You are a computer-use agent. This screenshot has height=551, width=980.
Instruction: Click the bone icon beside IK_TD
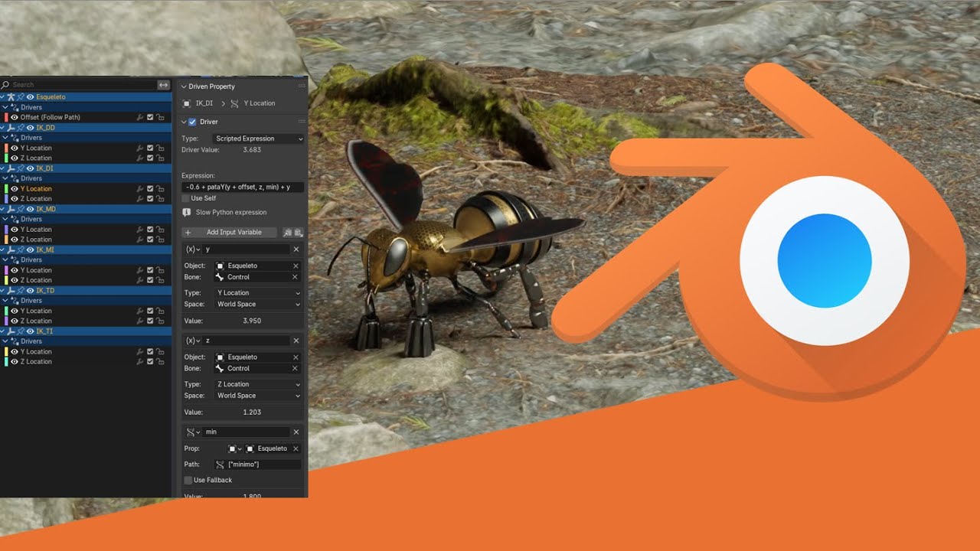pos(11,291)
